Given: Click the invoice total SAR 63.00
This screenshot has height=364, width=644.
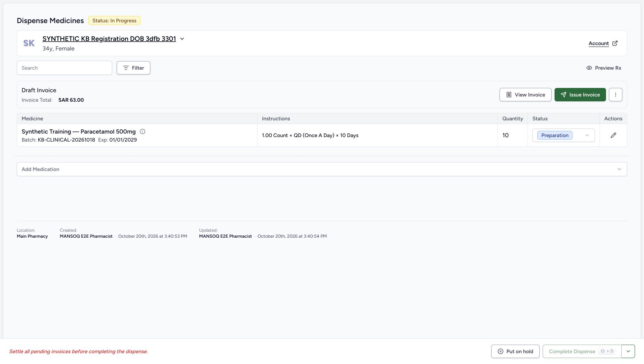Looking at the screenshot, I should (x=71, y=100).
